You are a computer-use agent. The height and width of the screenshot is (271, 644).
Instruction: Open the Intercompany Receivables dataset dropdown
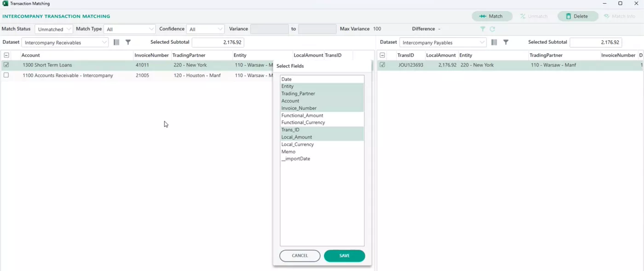coord(65,42)
